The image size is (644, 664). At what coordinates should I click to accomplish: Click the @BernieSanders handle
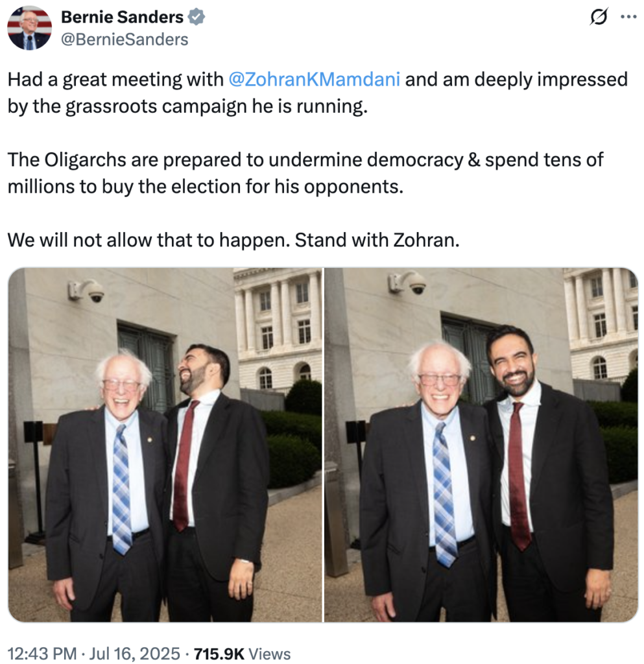pyautogui.click(x=125, y=40)
